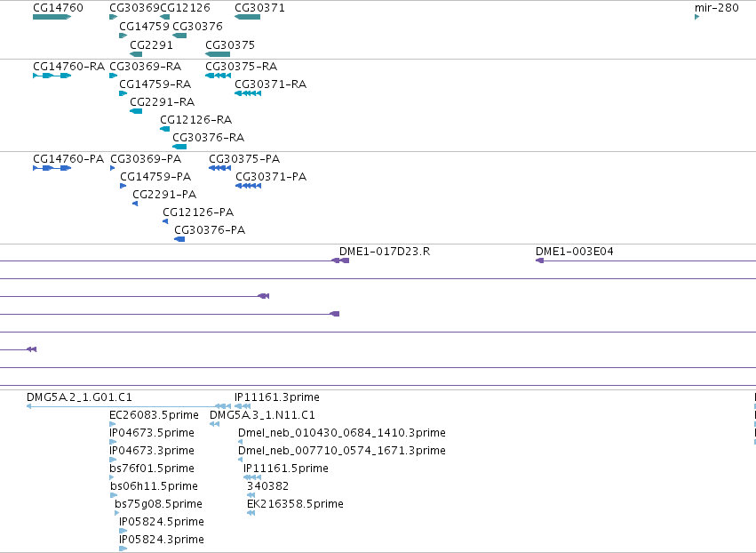Click the CG14759 gene label

[x=144, y=26]
